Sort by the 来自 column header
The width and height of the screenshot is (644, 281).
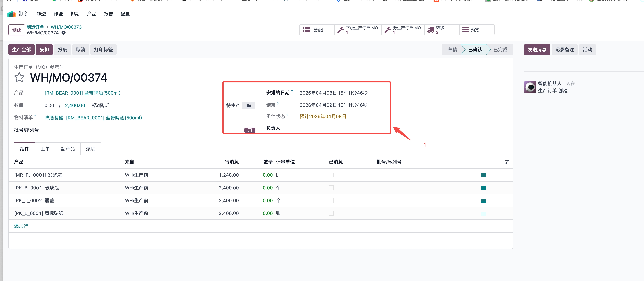coord(130,162)
